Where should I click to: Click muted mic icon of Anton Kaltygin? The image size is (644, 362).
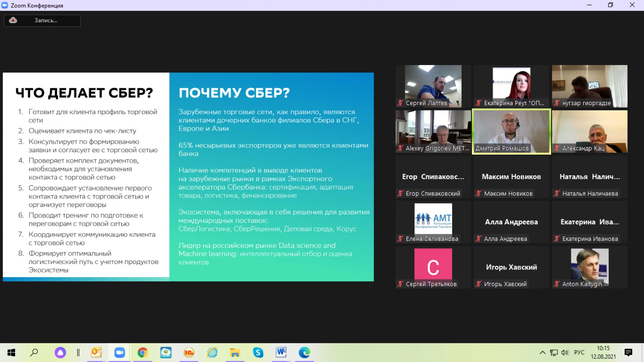557,284
